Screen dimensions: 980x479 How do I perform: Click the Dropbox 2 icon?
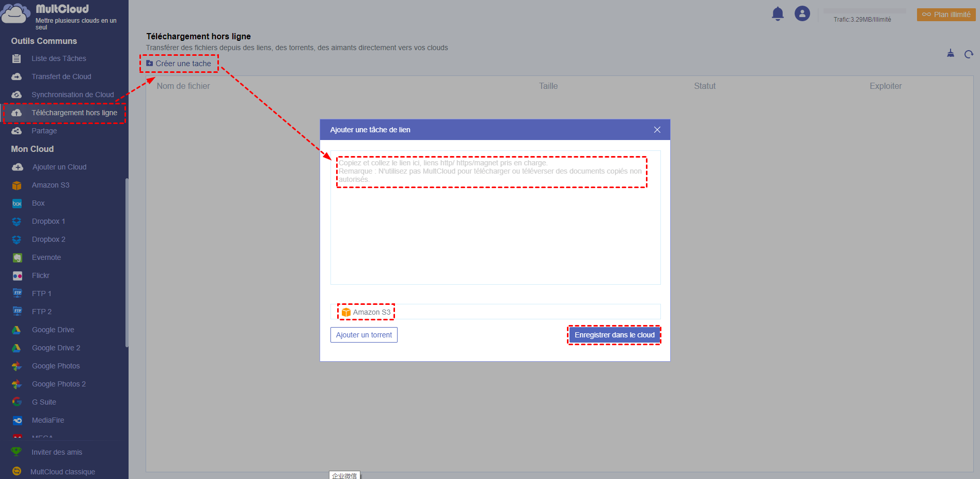[x=17, y=239]
